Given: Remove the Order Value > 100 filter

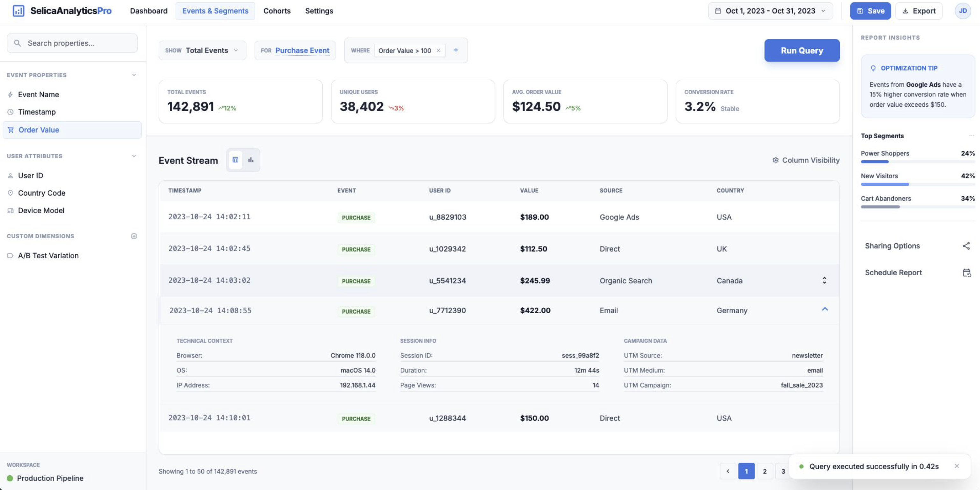Looking at the screenshot, I should pyautogui.click(x=439, y=50).
